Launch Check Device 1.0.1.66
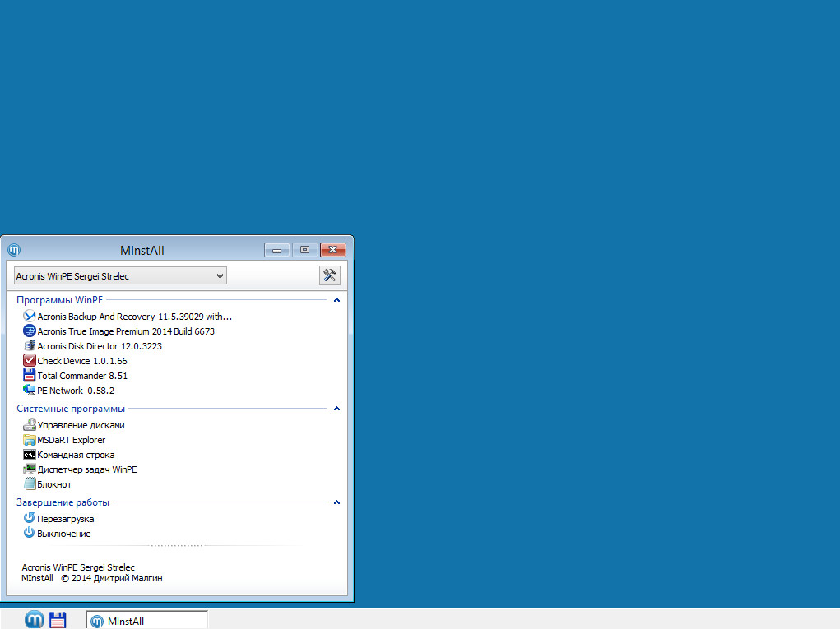 pos(82,361)
